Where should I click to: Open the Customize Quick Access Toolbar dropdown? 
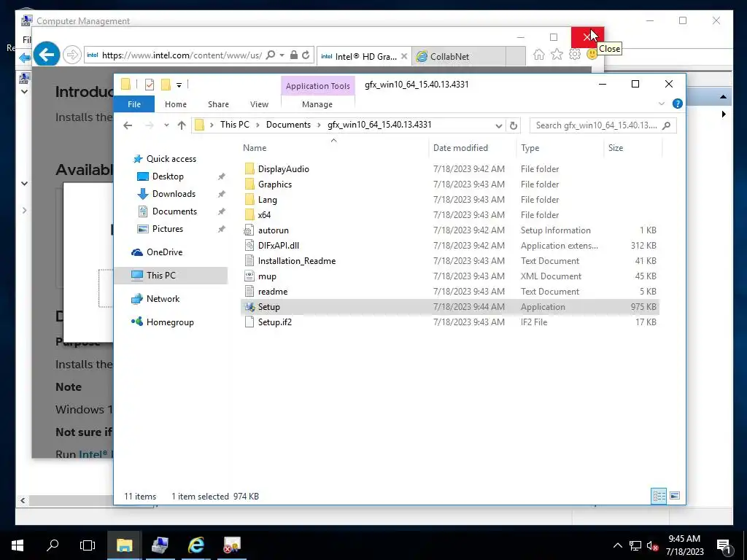[179, 85]
